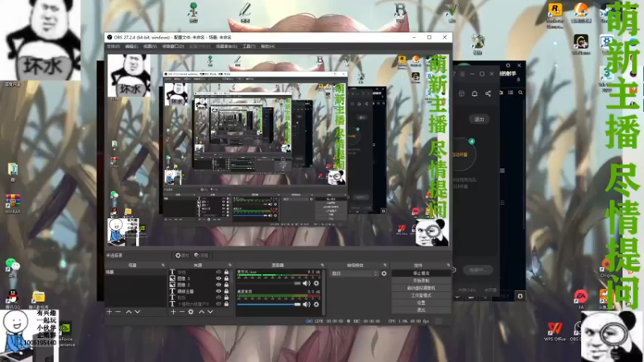Pop out the 场景 dock panel
The height and width of the screenshot is (362, 644).
click(x=163, y=265)
